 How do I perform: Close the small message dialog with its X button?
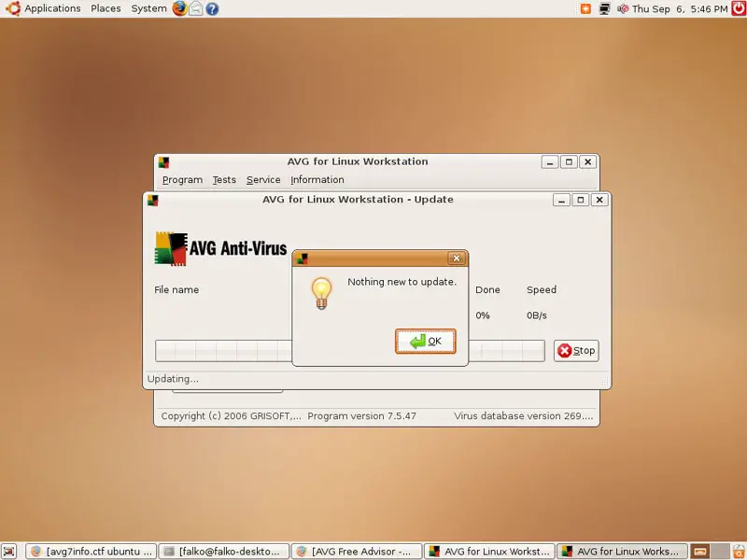point(457,259)
